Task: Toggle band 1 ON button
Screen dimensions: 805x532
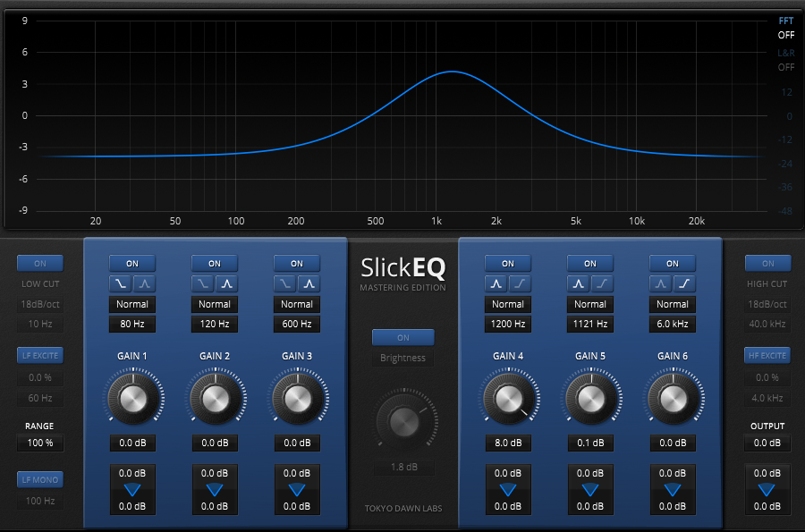Action: (x=132, y=263)
